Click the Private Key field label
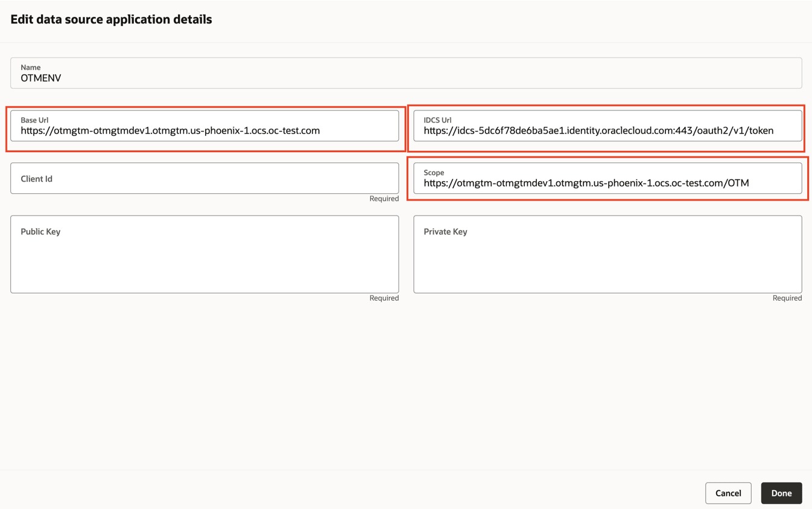The image size is (812, 509). coord(445,231)
